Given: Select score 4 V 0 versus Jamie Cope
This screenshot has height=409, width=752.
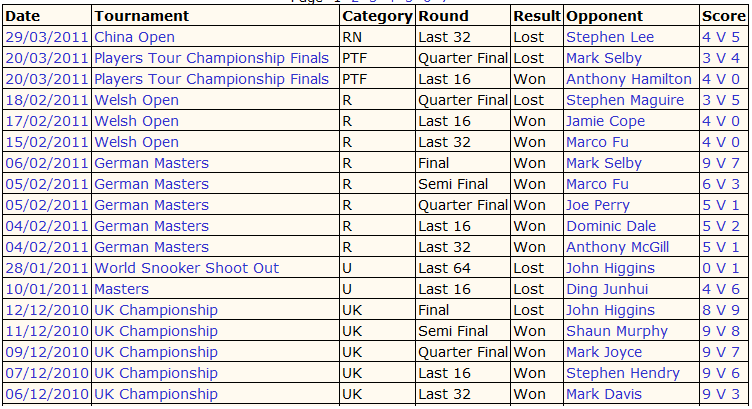Looking at the screenshot, I should click(721, 121).
